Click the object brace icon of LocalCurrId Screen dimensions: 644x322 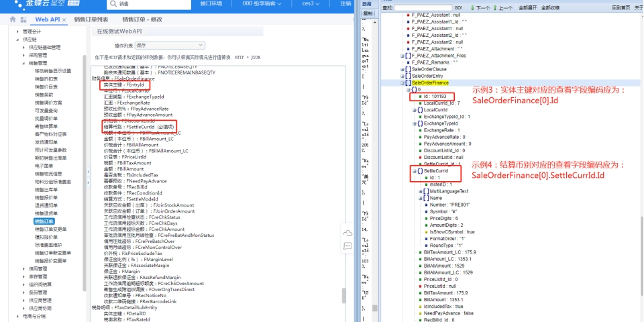(420, 110)
